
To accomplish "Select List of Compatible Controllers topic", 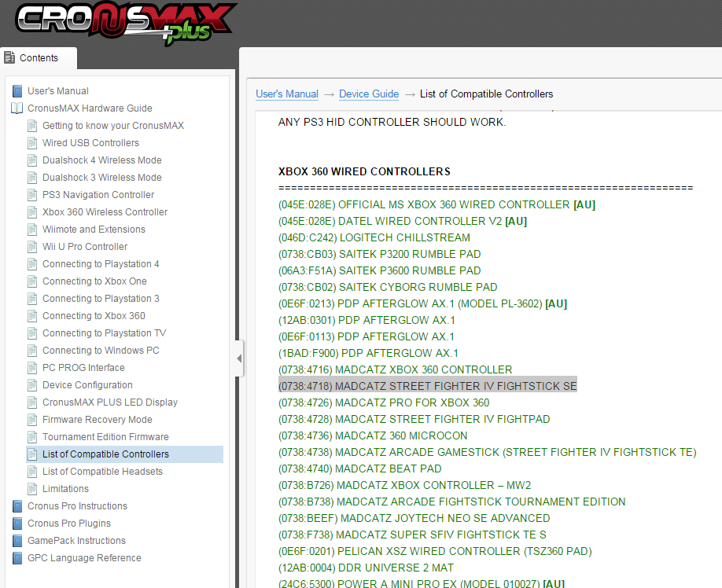I will tap(105, 454).
